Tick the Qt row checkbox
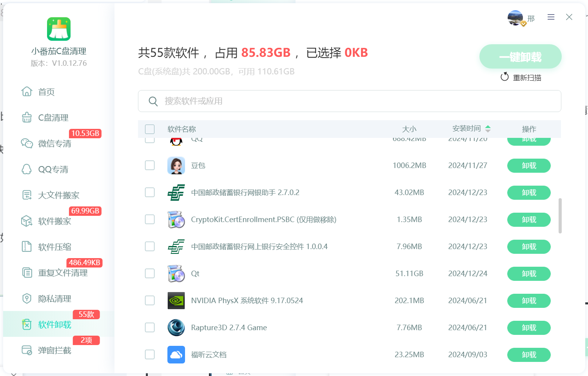This screenshot has height=376, width=588. (150, 273)
